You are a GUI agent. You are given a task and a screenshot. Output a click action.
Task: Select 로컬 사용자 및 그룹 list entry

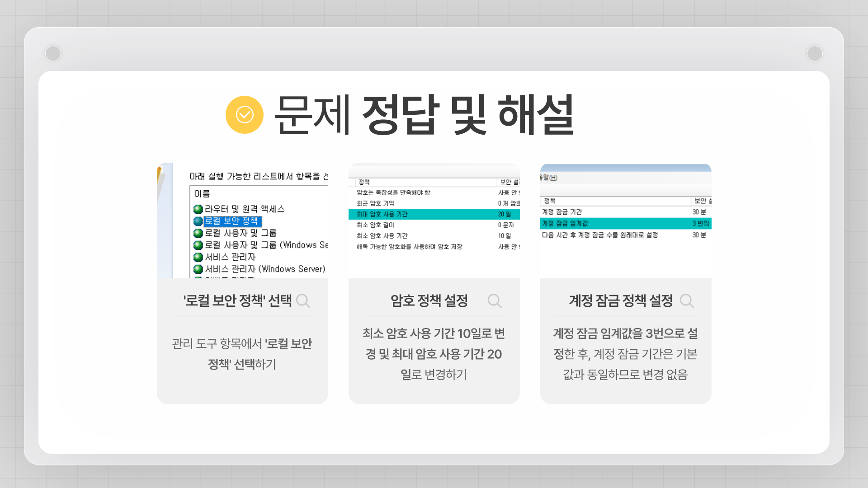pos(241,233)
